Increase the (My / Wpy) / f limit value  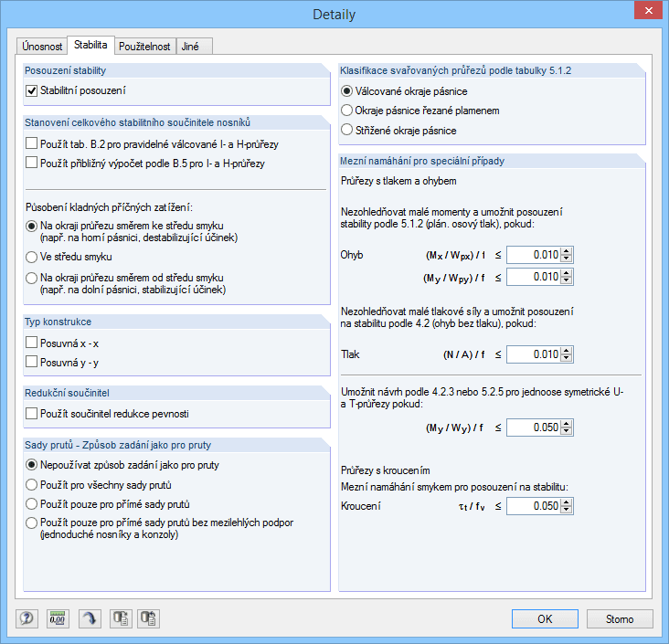[566, 273]
